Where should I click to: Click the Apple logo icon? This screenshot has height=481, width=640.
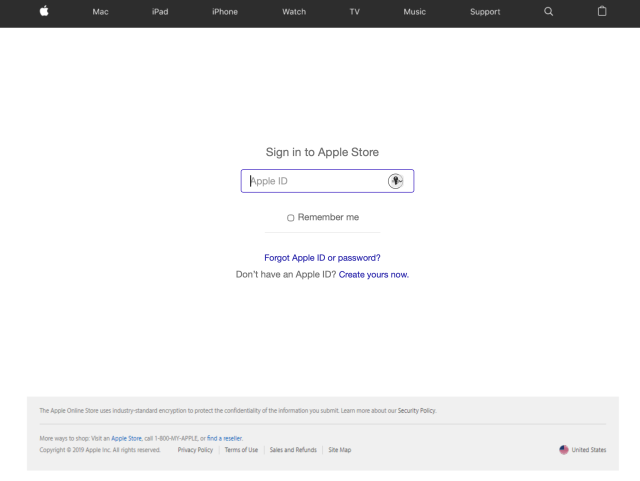point(44,11)
